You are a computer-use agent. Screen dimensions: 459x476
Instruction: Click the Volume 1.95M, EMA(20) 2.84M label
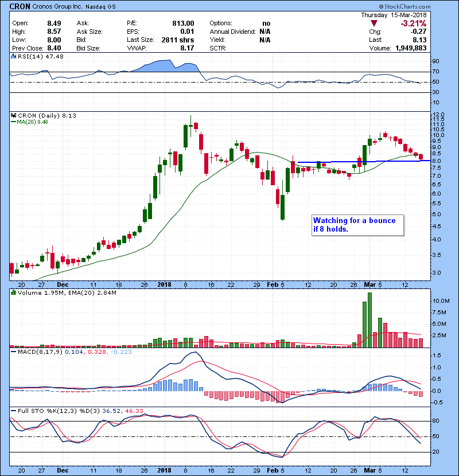pyautogui.click(x=67, y=292)
